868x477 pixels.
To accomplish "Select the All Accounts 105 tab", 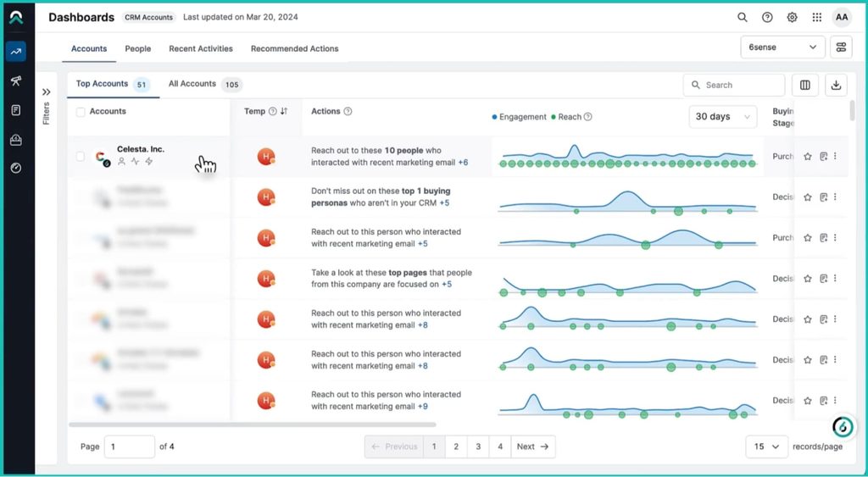I will [205, 84].
